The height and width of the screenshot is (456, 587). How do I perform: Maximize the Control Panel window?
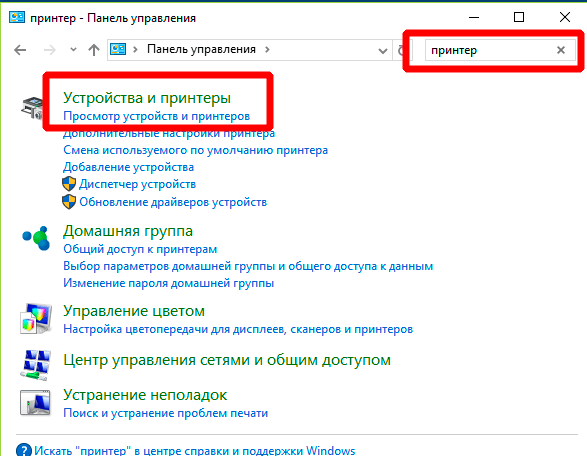tap(519, 17)
